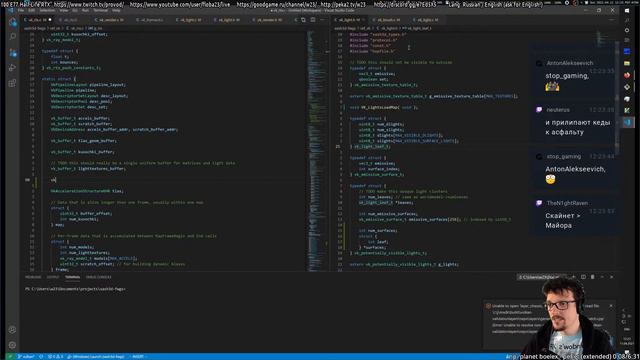Image resolution: width=640 pixels, height=360 pixels.
Task: Open the Search view in activity bar
Action: 13,37
